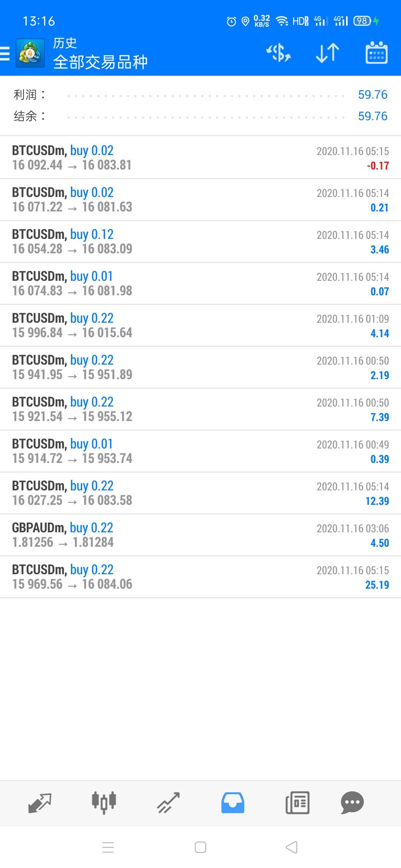The image size is (401, 868).
Task: Switch to the Quotes tab
Action: coord(40,803)
